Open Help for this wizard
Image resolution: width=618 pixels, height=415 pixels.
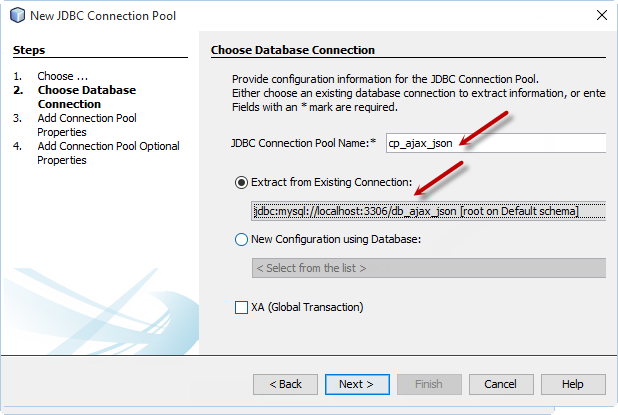573,384
